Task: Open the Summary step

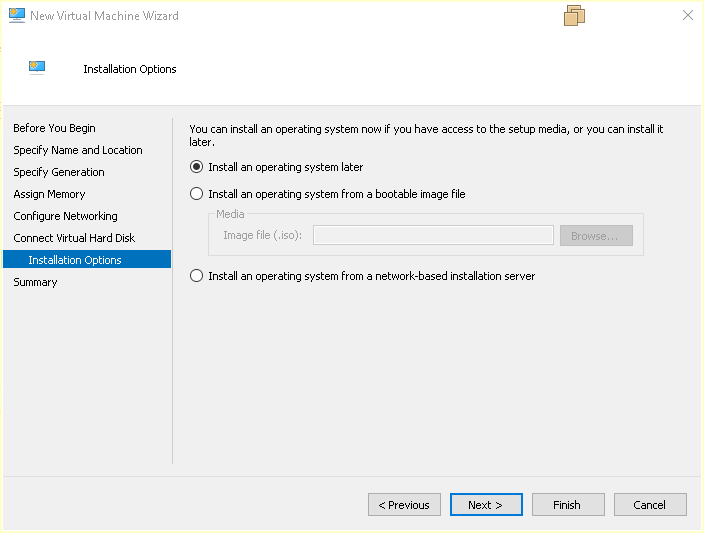Action: coord(35,282)
